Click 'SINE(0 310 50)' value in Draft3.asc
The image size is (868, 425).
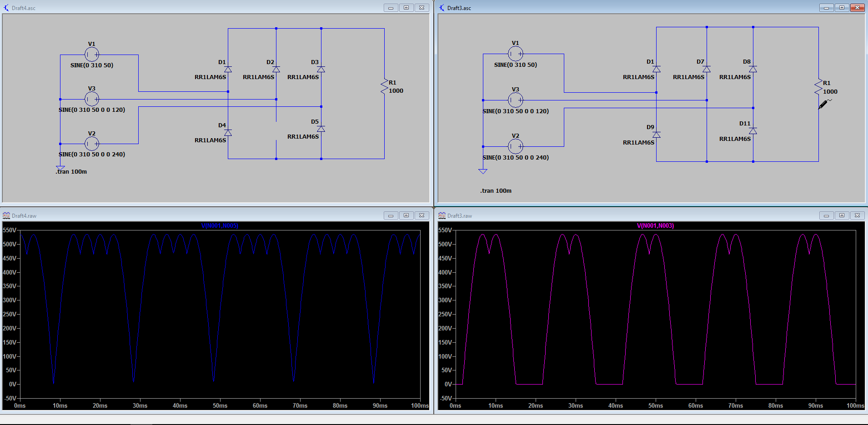click(516, 65)
